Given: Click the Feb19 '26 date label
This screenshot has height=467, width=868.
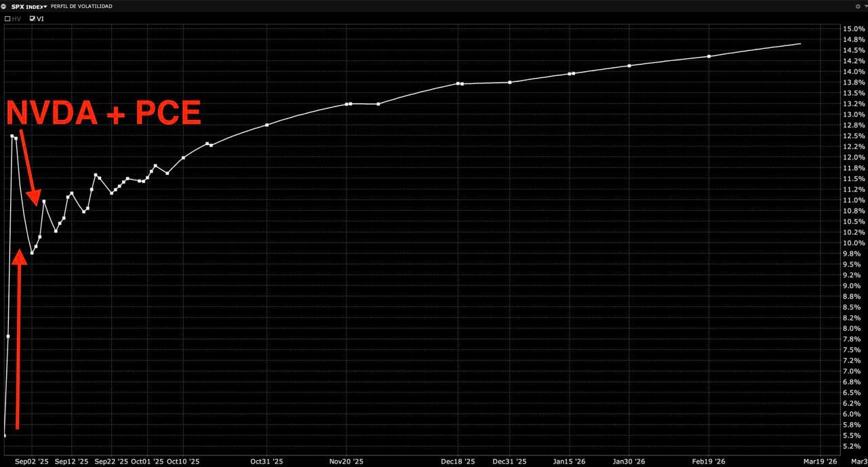Looking at the screenshot, I should [708, 461].
